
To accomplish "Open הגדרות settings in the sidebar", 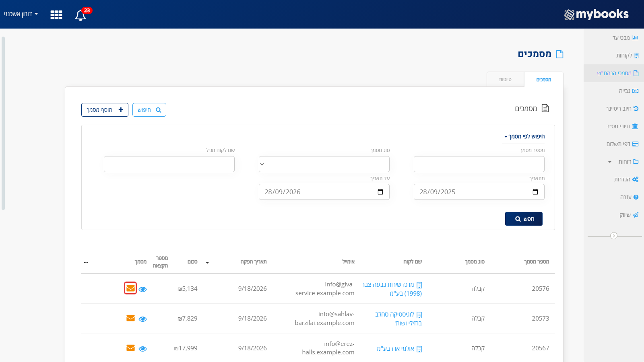I will [x=626, y=179].
